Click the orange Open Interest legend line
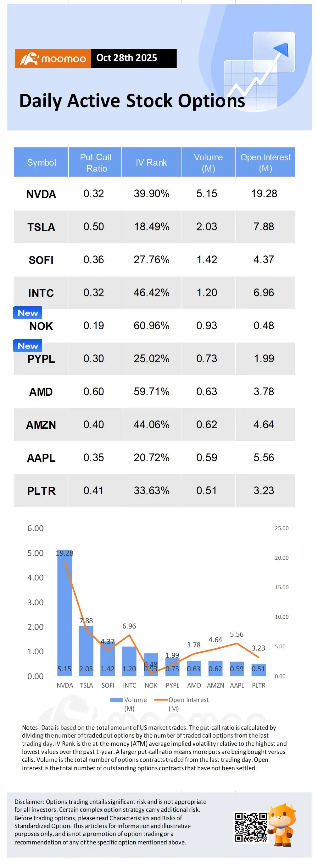Image resolution: width=318 pixels, height=868 pixels. pos(161,700)
